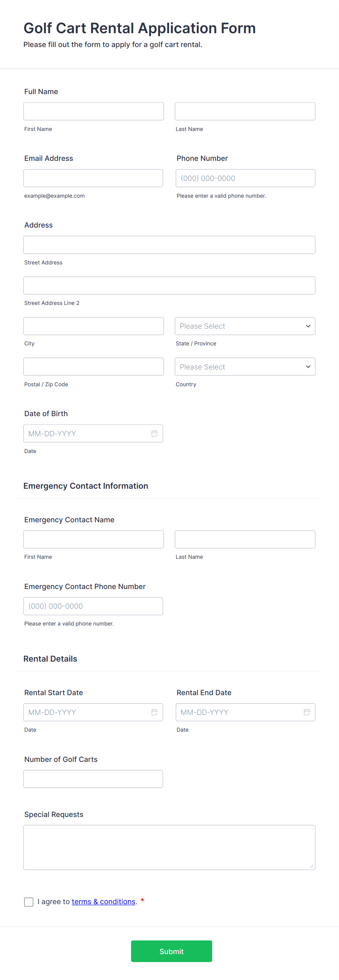Select the Street Address field
The height and width of the screenshot is (980, 339).
169,245
